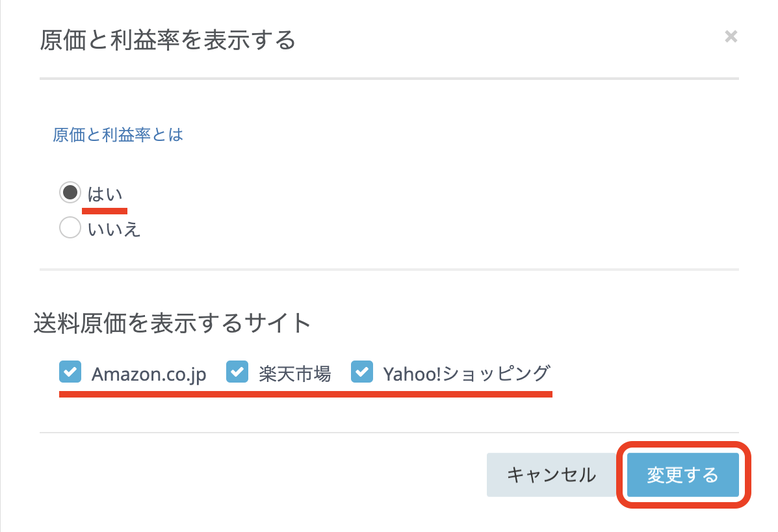Click the Amazon.co.jp label text
Viewport: 778px width, 532px height.
click(x=149, y=374)
